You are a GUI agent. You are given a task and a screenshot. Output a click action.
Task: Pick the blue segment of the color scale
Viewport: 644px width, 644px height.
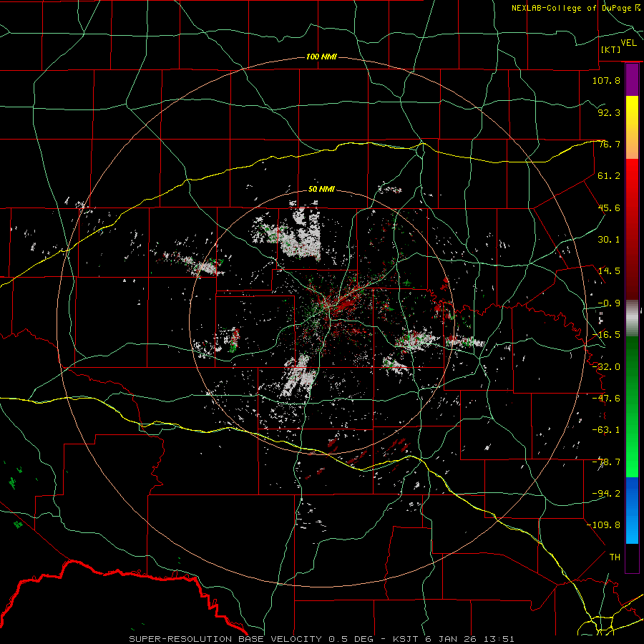point(632,510)
